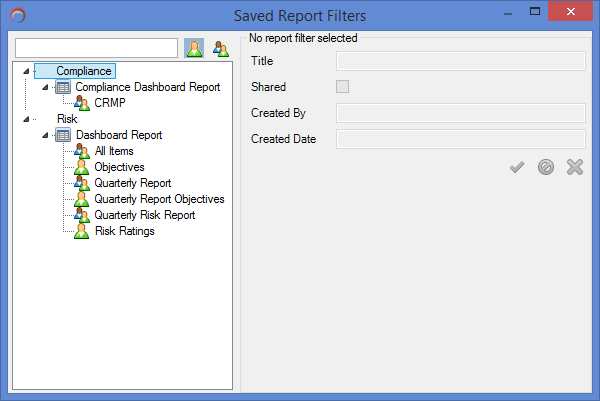
Task: Click the Created Date field
Action: pyautogui.click(x=461, y=139)
